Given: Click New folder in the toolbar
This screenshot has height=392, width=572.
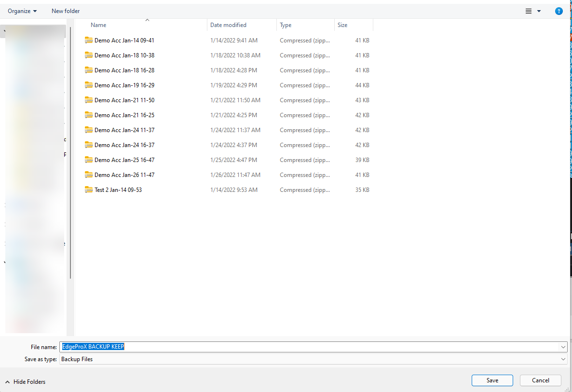Looking at the screenshot, I should point(66,11).
